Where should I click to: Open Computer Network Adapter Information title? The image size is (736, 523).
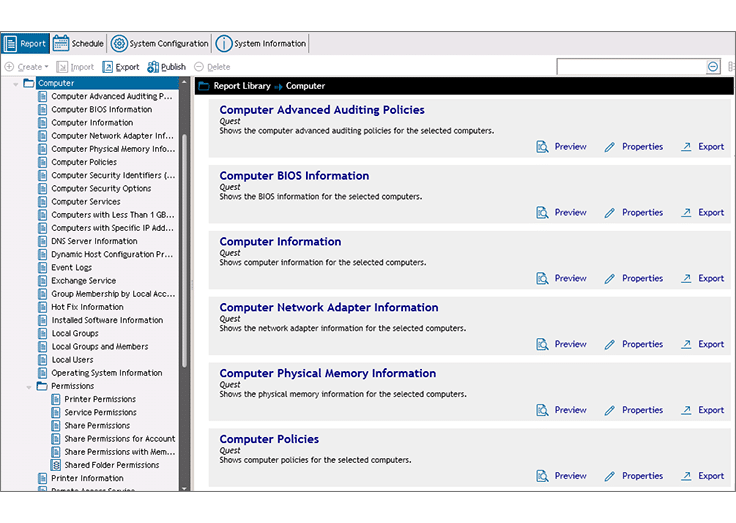pos(329,307)
